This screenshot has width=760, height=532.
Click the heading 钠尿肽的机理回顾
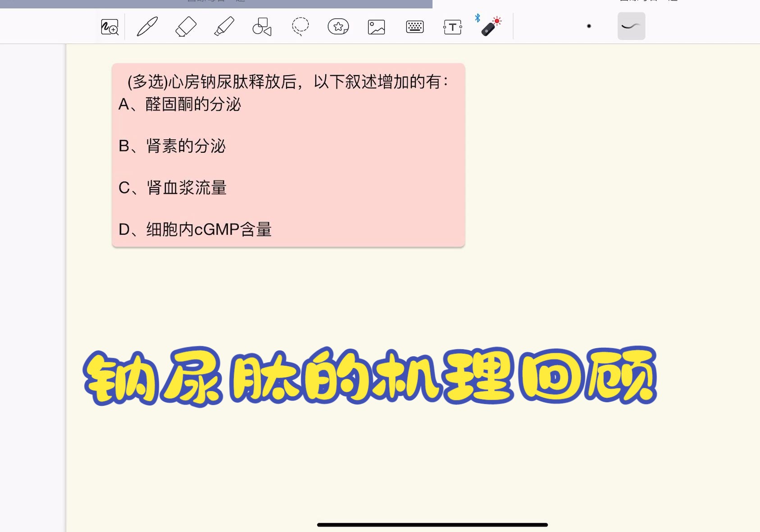pos(370,377)
